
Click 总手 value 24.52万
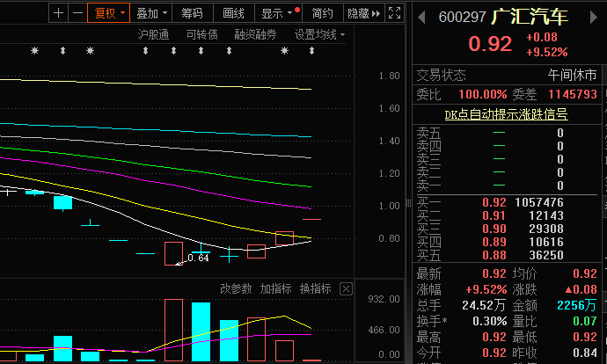click(x=484, y=306)
